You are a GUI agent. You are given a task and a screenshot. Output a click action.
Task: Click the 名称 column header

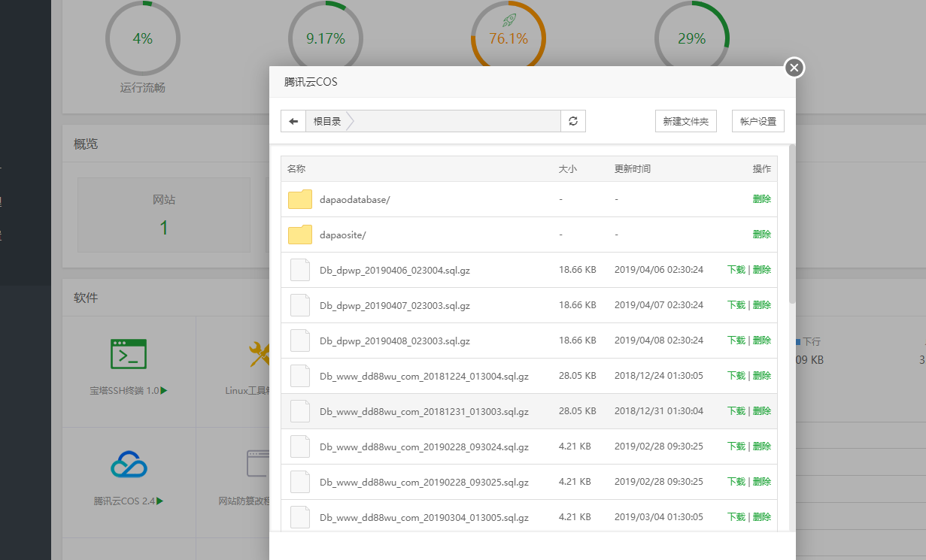click(296, 169)
